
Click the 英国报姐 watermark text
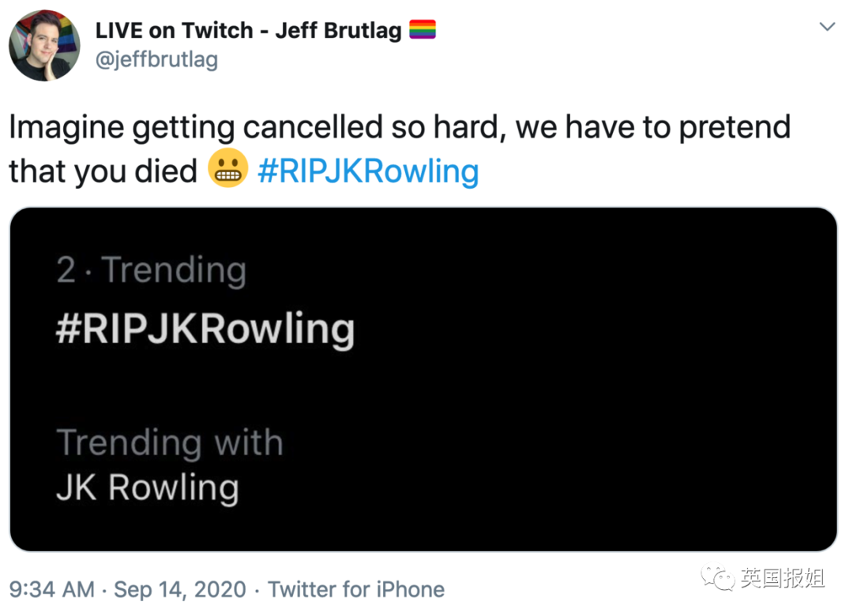click(x=782, y=579)
